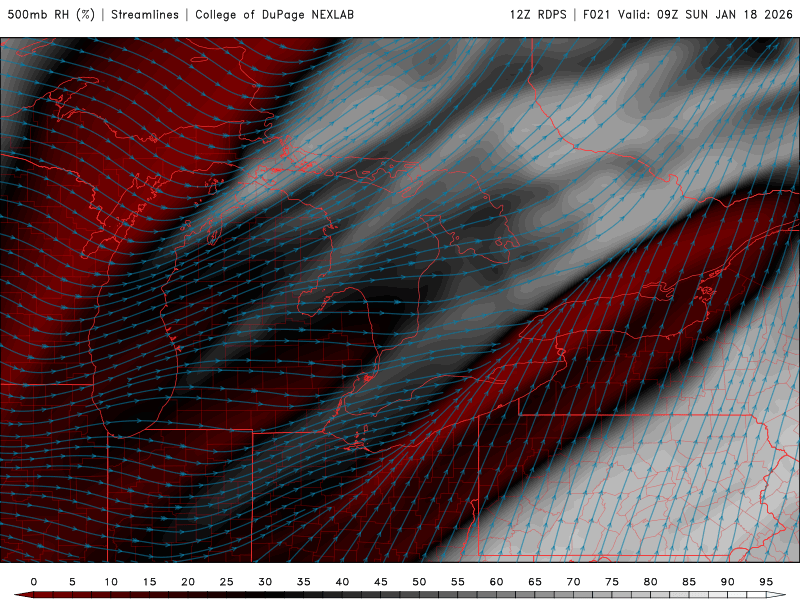Click the colorbar label "15"
This screenshot has width=800, height=600.
149,582
